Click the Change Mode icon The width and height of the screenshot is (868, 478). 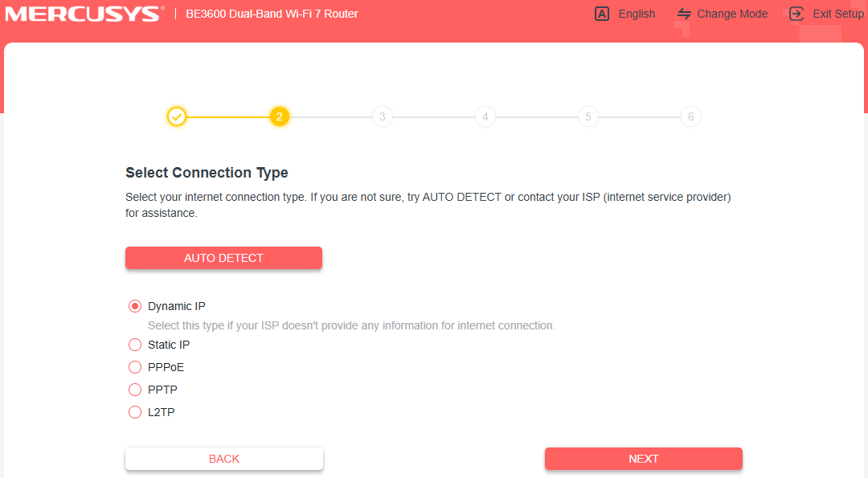pos(684,14)
